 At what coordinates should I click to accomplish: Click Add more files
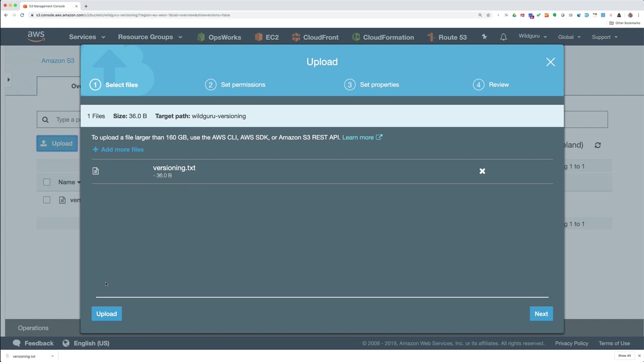tap(118, 149)
